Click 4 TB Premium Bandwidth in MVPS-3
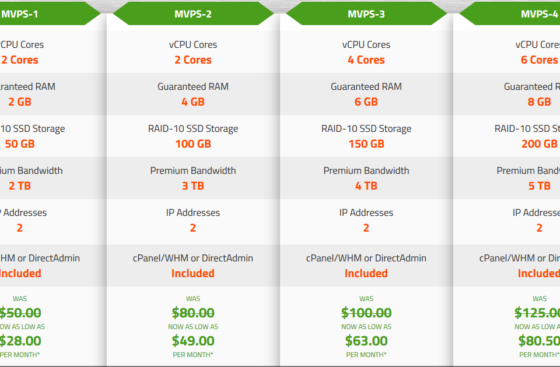The width and height of the screenshot is (560, 367). coord(366,186)
